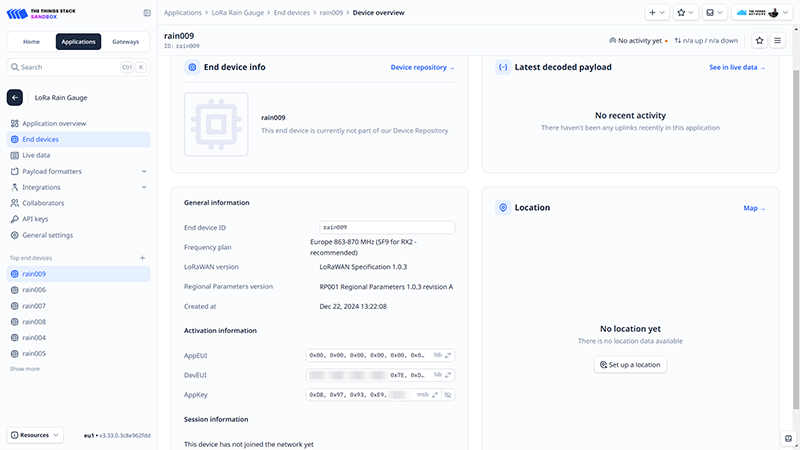Viewport: 800px width, 450px height.
Task: Click The Things Stack Sandbox logo
Action: click(41, 13)
